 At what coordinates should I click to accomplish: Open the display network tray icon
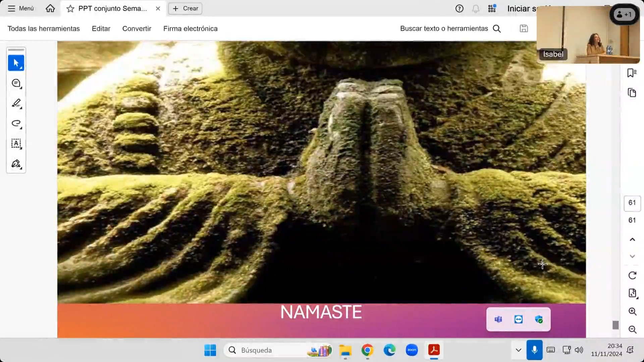pyautogui.click(x=567, y=350)
